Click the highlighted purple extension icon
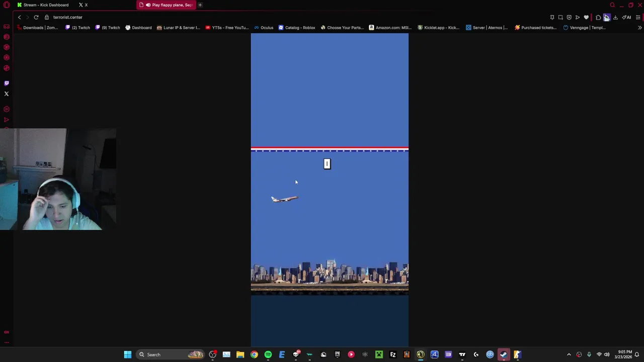644x362 pixels. coord(607,17)
